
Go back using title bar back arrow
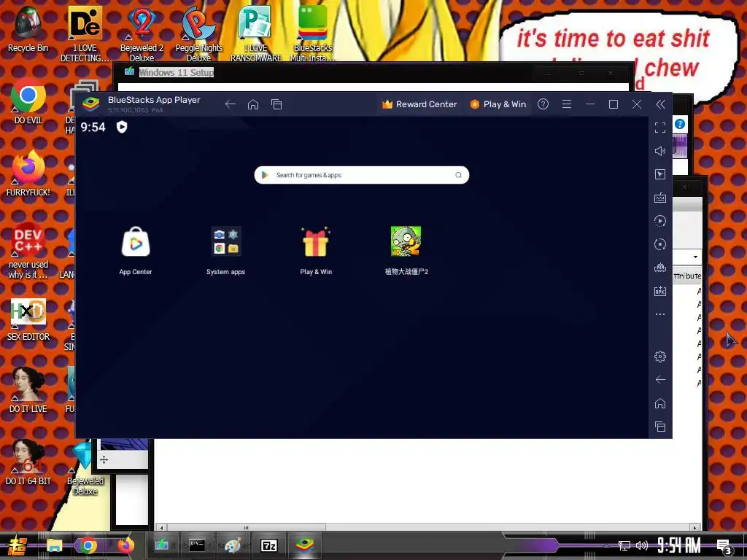click(x=230, y=104)
